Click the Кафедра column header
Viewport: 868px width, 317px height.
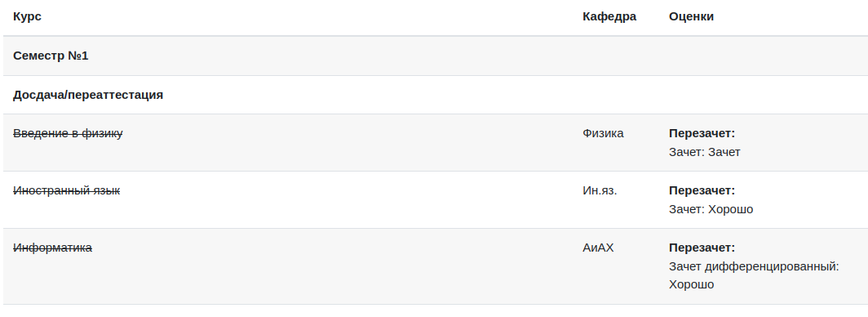609,16
